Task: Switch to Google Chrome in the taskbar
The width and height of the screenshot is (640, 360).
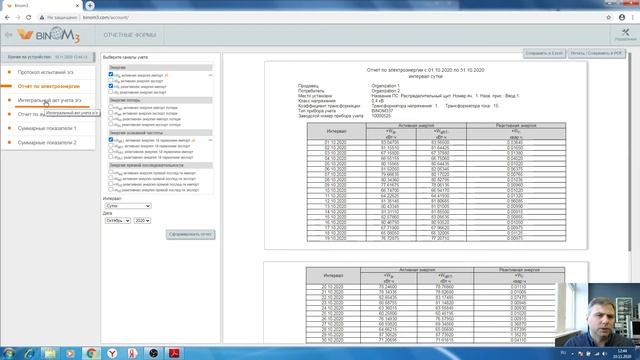Action: point(91,353)
